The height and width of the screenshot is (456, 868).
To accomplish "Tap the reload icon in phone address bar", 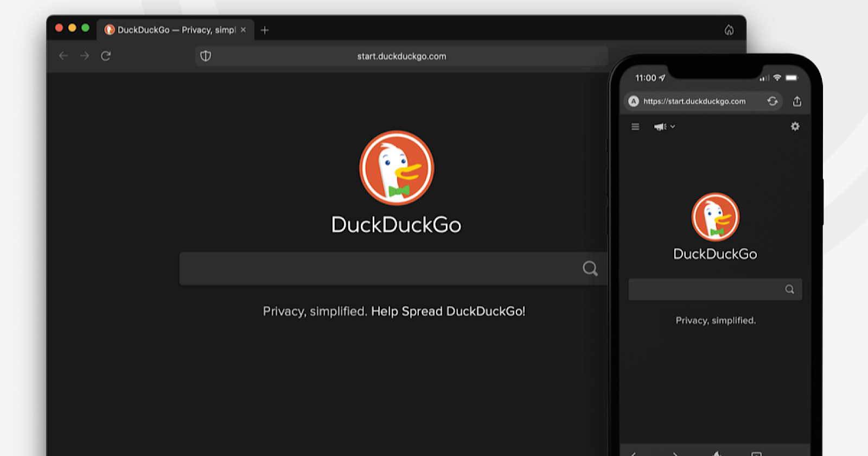I will tap(773, 102).
